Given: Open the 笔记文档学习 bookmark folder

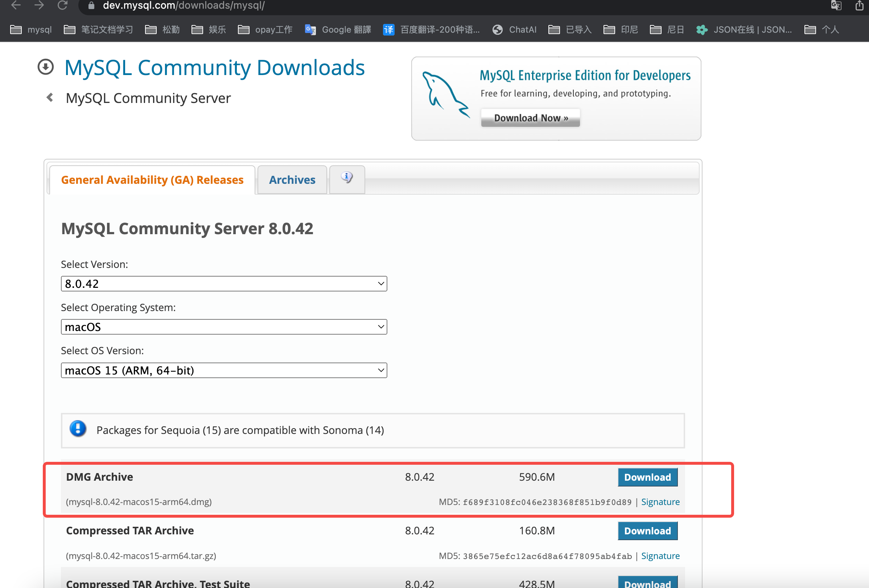Looking at the screenshot, I should click(98, 29).
